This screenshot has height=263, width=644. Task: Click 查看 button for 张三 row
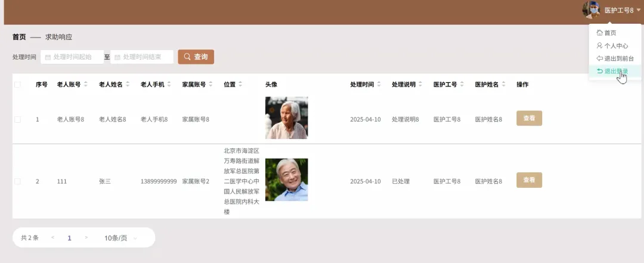click(529, 180)
